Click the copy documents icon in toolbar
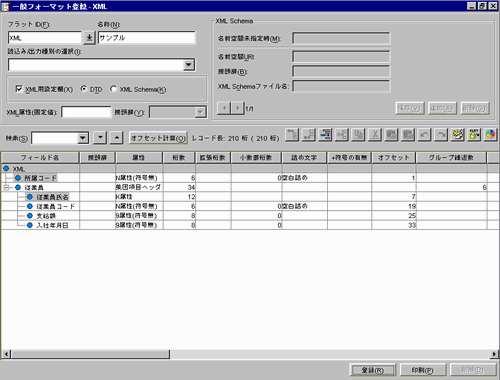The image size is (500, 380). pyautogui.click(x=358, y=135)
